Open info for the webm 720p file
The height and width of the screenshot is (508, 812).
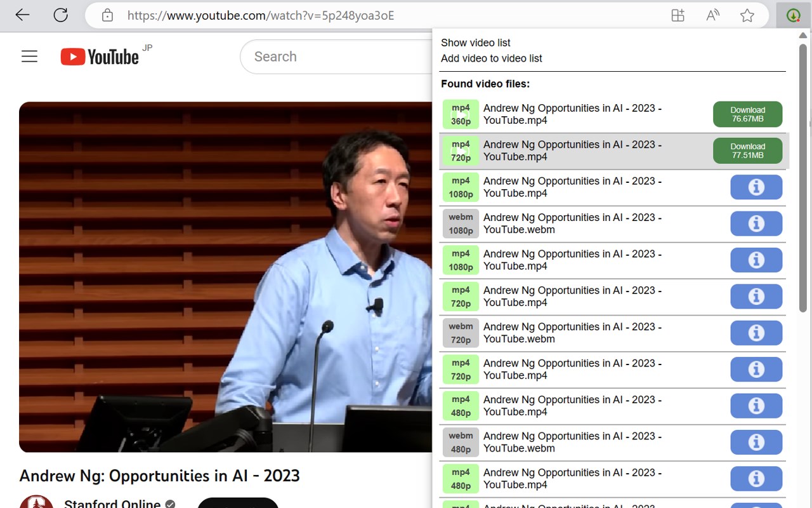756,333
